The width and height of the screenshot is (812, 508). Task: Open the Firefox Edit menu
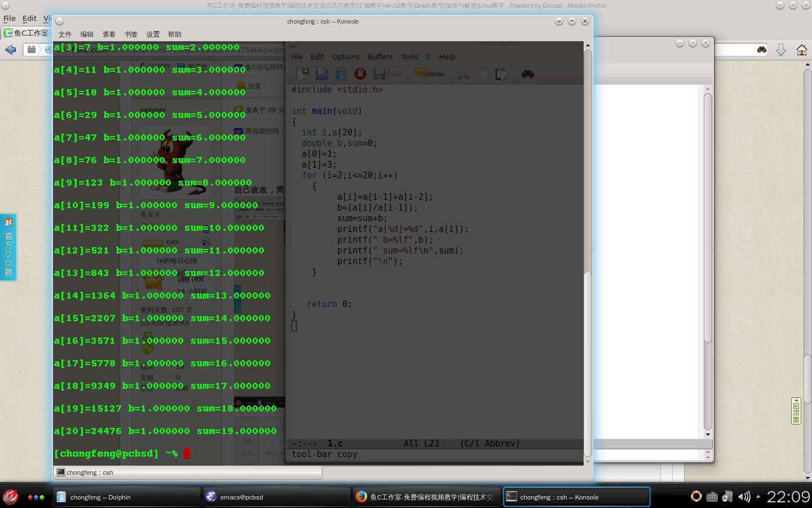pos(30,18)
